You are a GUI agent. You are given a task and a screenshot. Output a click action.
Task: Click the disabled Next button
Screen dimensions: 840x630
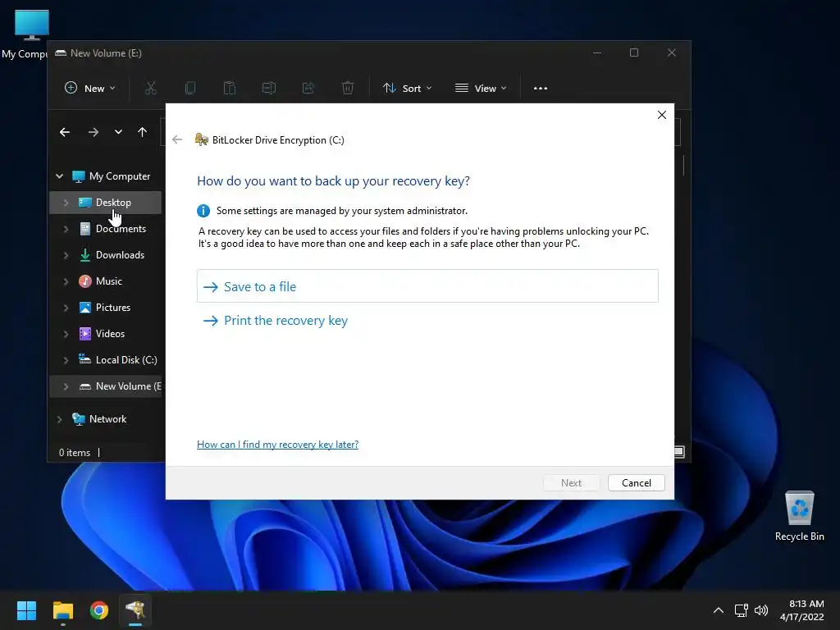point(571,482)
